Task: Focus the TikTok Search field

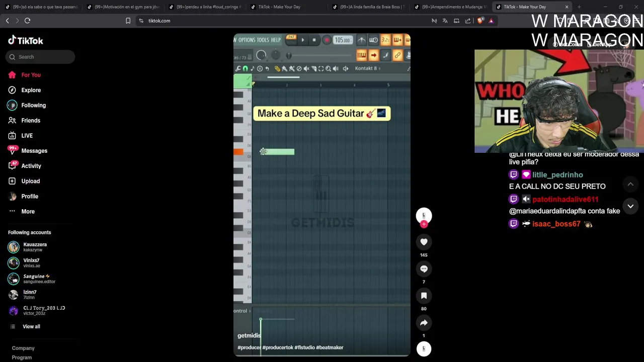Action: (x=40, y=57)
